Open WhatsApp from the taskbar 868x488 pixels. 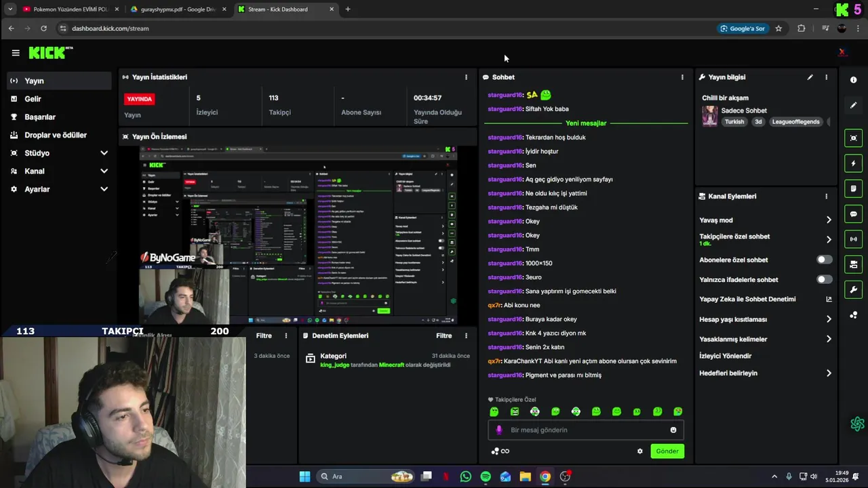click(465, 476)
